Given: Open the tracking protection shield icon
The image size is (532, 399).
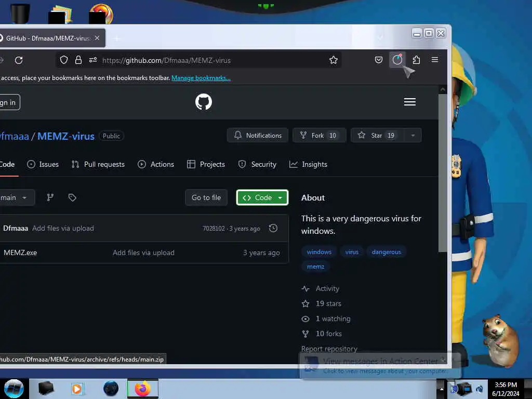Looking at the screenshot, I should point(64,60).
